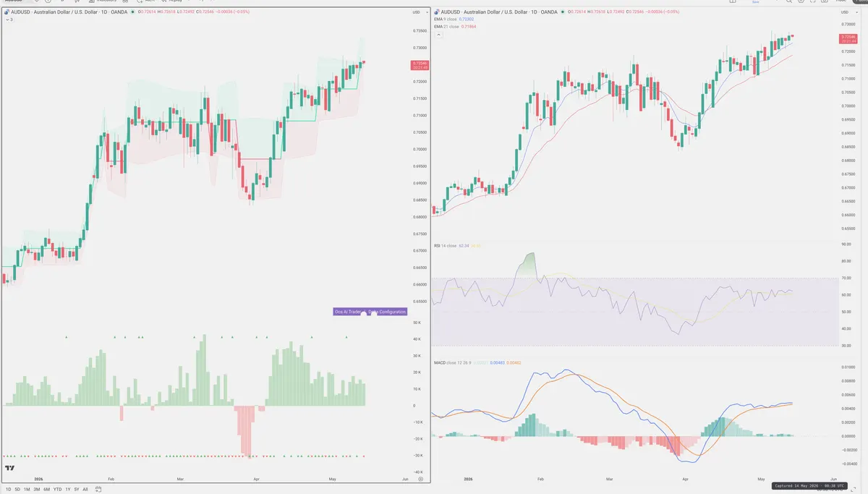Click the 70.00 level on RSI axis

click(846, 278)
